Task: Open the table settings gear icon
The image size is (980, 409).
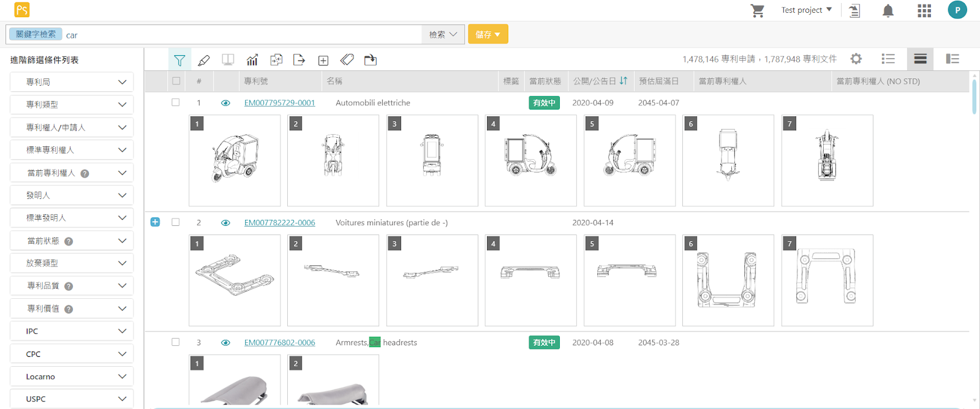Action: coord(856,59)
